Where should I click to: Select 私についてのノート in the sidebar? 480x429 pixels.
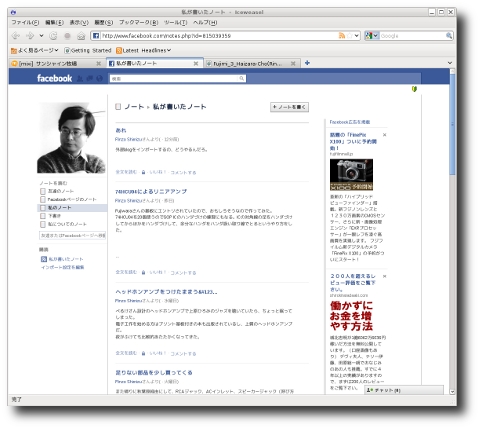[63, 224]
